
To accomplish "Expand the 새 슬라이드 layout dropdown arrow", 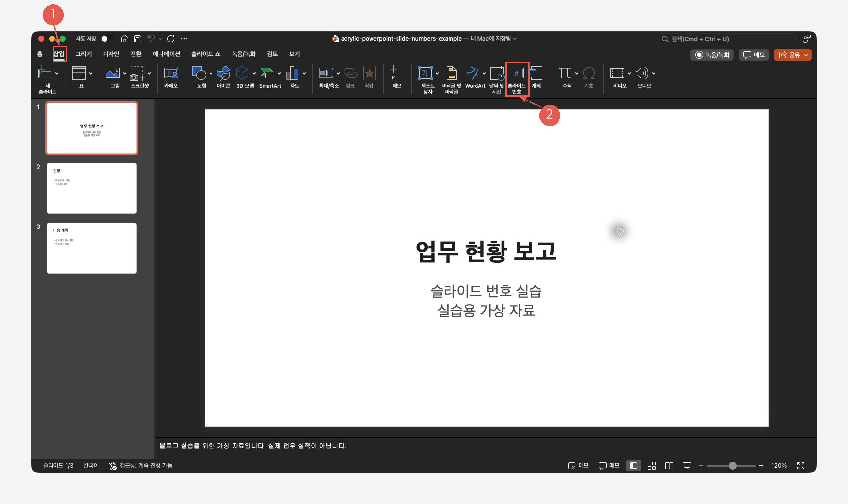I will [57, 73].
